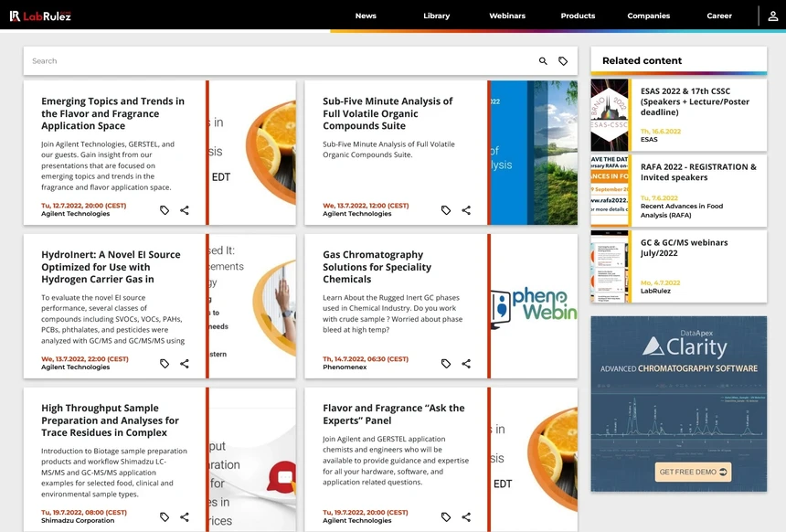Click Shimadzu Corporation company name
This screenshot has width=786, height=532.
click(x=78, y=520)
